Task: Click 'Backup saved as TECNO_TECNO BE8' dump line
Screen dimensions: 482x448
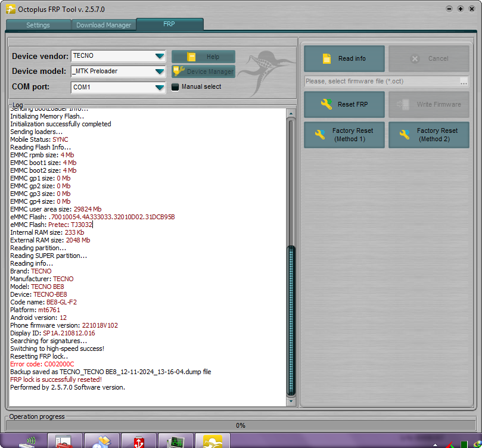Action: point(111,372)
